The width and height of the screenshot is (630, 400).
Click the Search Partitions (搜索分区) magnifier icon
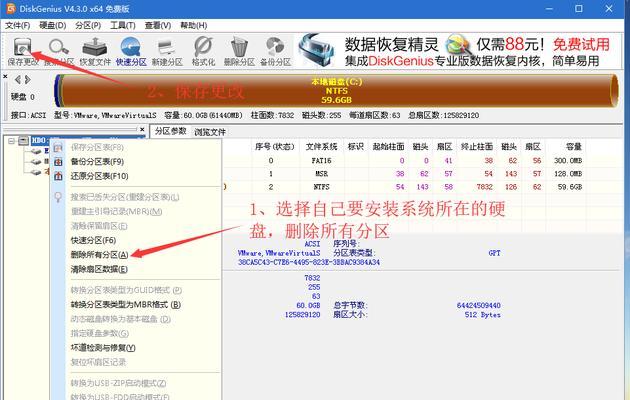coord(59,47)
